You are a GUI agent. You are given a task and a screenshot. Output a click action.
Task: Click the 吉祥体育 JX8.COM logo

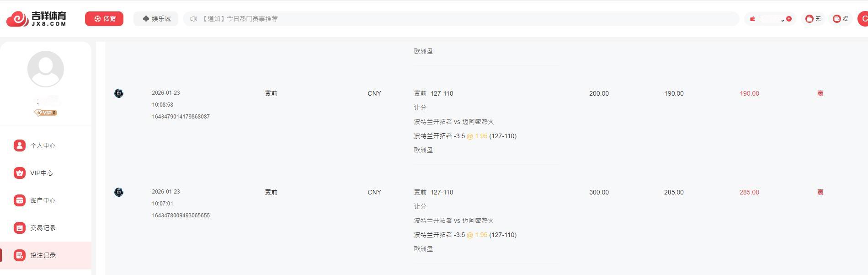click(36, 19)
